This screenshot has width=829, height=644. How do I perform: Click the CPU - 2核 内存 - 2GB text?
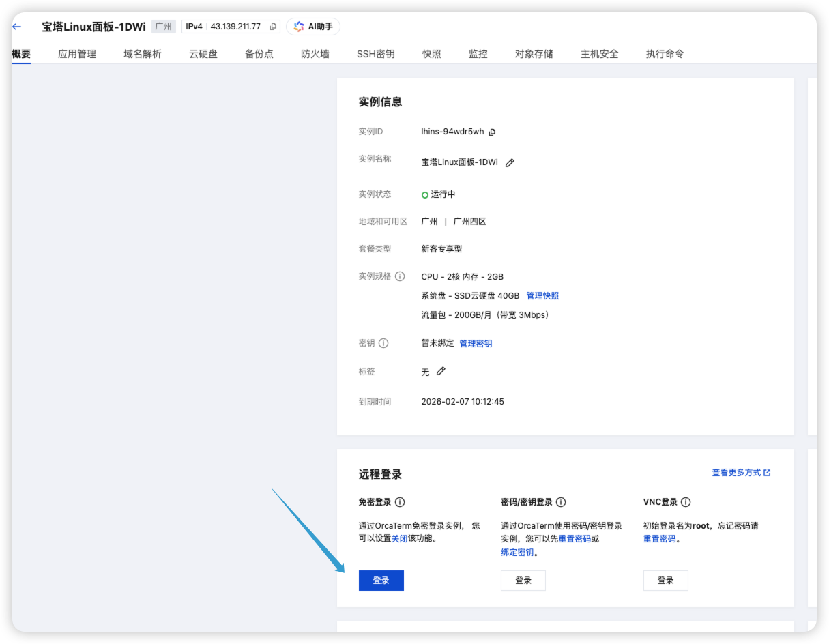[x=462, y=277]
